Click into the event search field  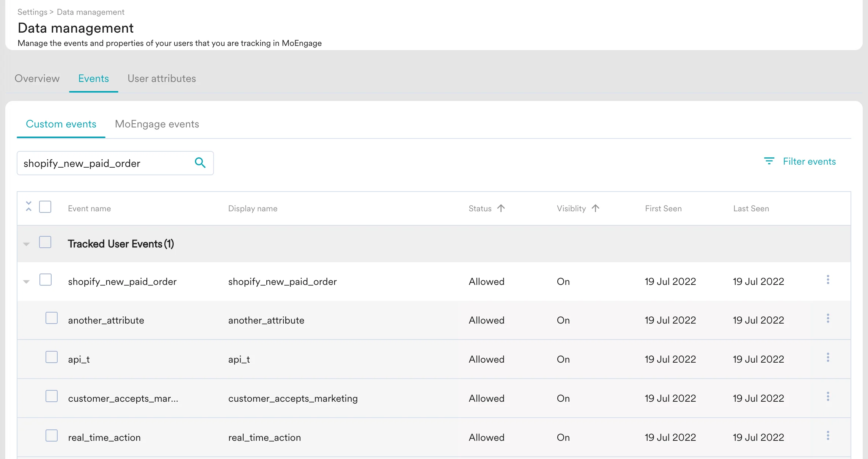tap(115, 163)
